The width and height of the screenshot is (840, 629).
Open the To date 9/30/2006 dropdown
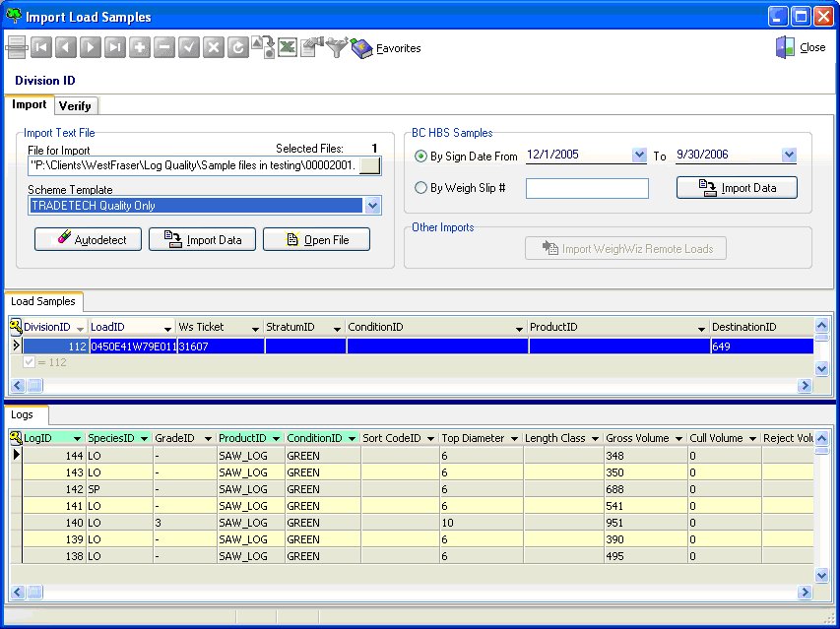(x=788, y=156)
